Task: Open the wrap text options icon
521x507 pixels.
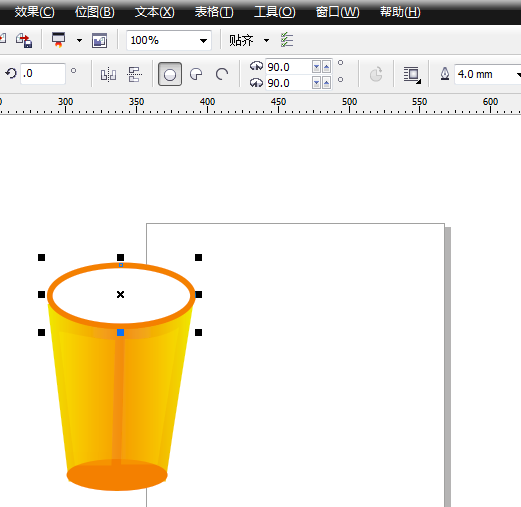Action: pyautogui.click(x=412, y=74)
